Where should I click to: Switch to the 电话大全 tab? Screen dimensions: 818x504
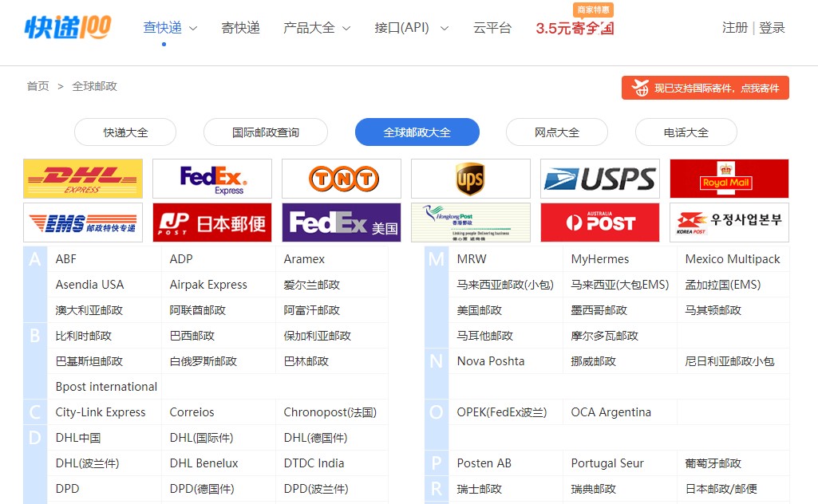[686, 132]
